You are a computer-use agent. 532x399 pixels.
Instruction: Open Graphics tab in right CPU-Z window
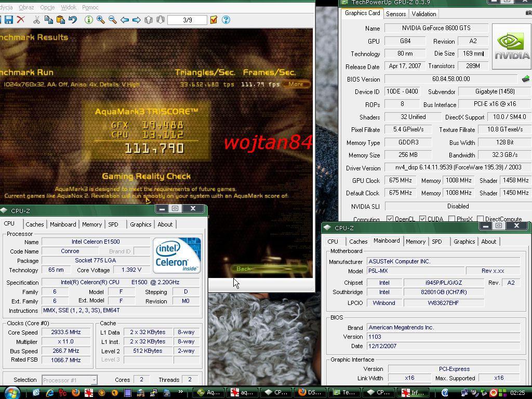click(x=464, y=241)
